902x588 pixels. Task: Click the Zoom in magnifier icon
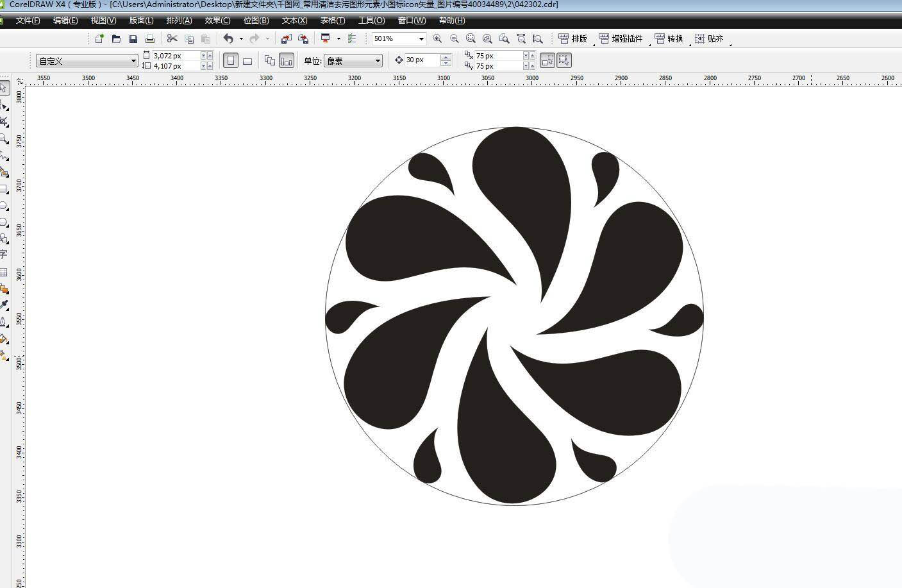(437, 39)
